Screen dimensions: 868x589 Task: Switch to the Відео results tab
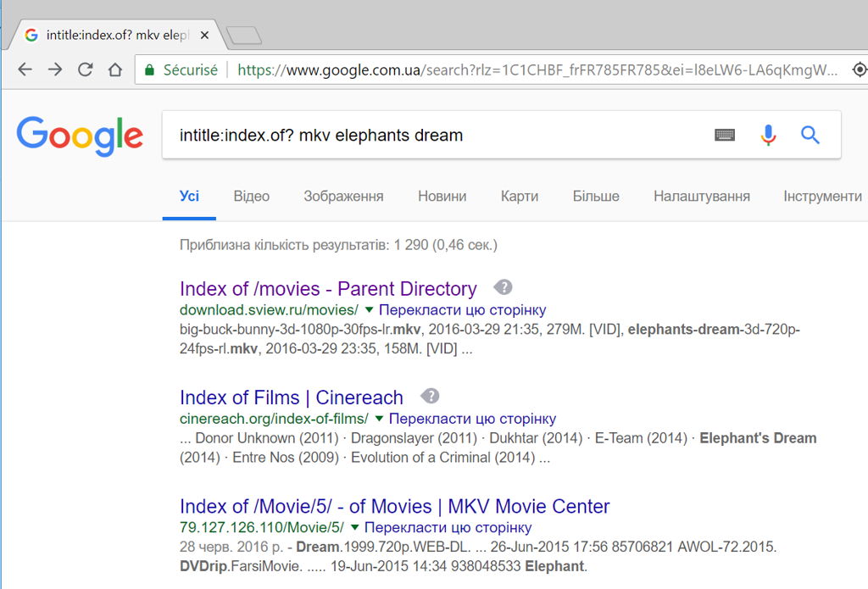point(251,196)
